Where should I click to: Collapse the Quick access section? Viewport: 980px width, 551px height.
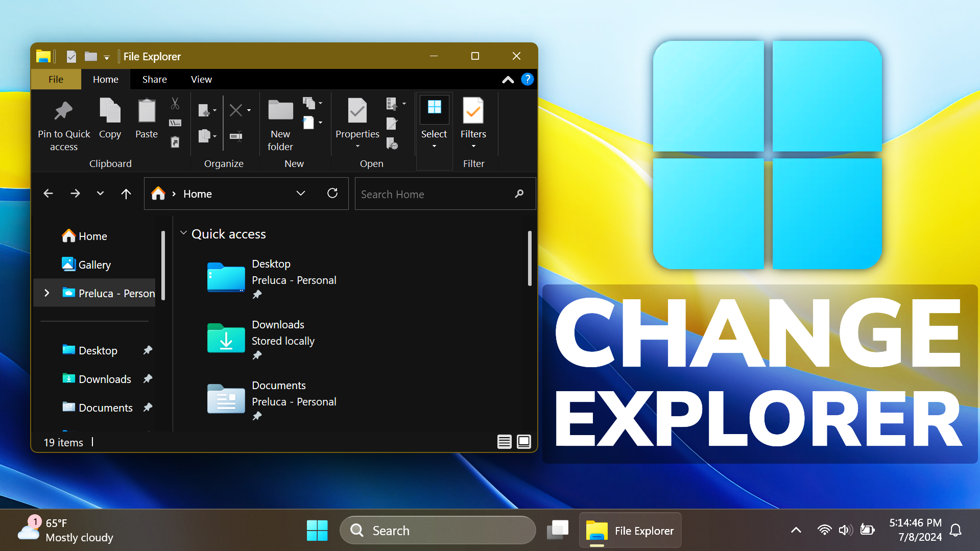click(183, 233)
